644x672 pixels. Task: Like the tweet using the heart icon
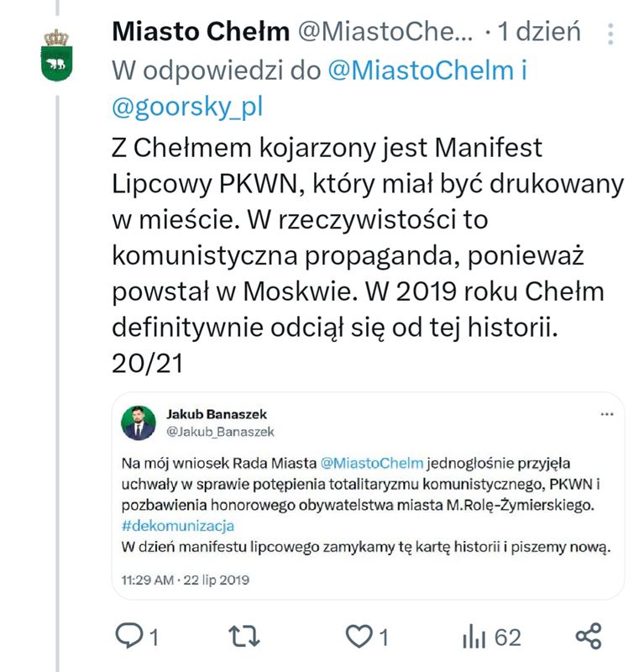click(x=359, y=638)
